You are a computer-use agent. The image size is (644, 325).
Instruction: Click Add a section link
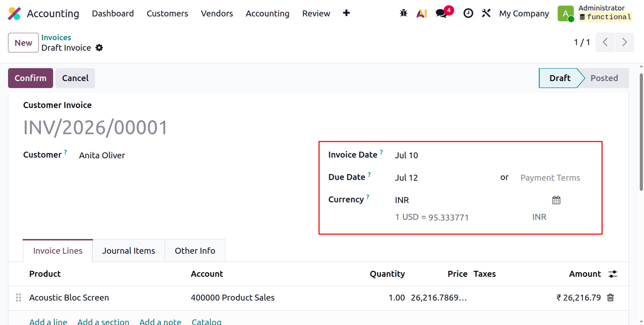(x=103, y=322)
